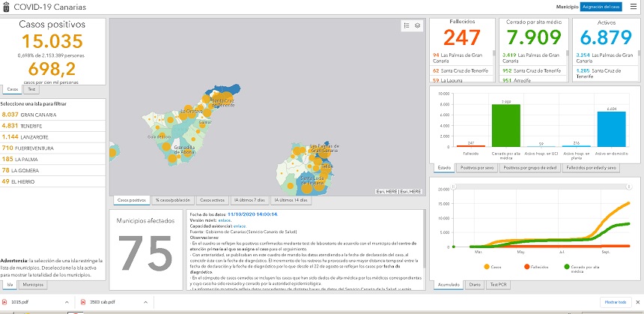Select the IA últimos 7 días map tab

click(x=251, y=200)
